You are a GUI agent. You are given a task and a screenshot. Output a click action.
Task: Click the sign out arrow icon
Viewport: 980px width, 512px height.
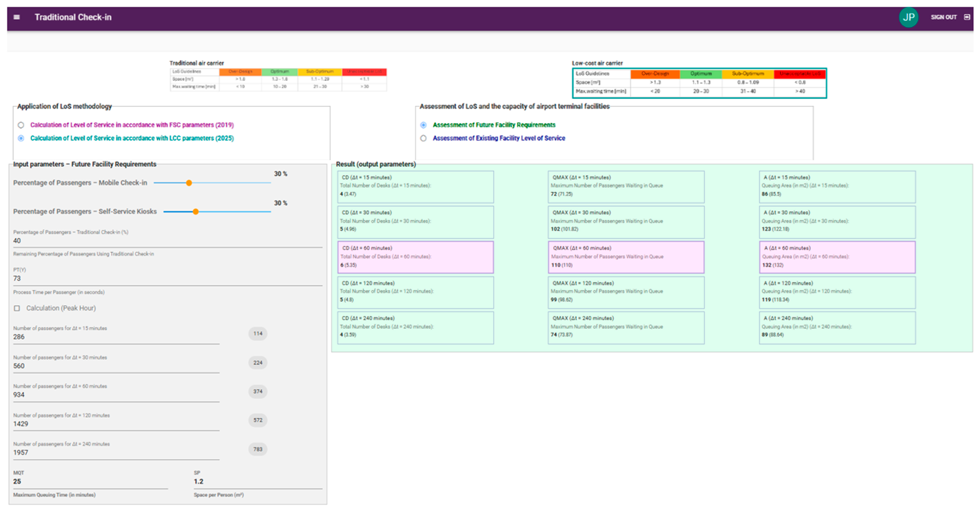[x=967, y=17]
